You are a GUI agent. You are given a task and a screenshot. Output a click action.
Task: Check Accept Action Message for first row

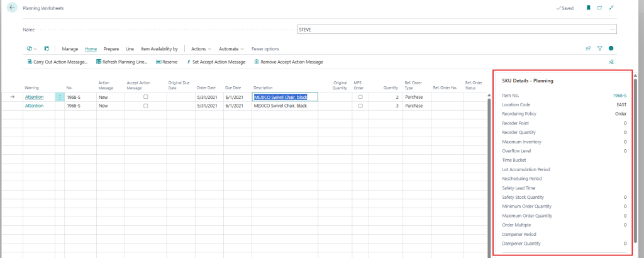click(x=146, y=97)
